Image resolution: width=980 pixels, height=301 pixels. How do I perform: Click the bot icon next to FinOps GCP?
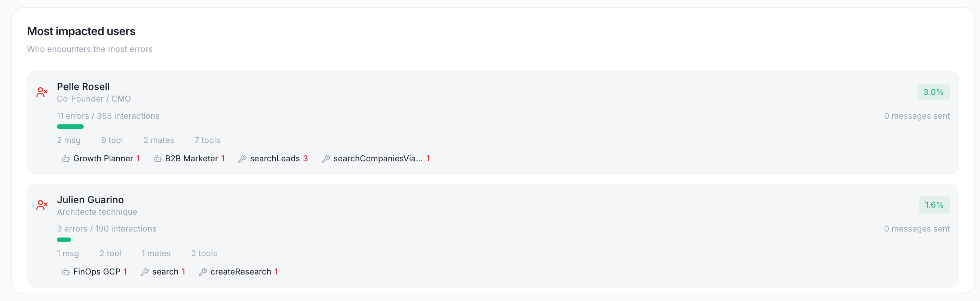[x=66, y=272]
